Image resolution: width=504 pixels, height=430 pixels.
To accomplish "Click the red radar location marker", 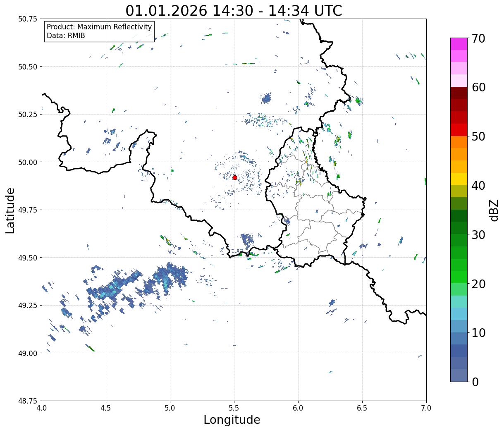I will 235,177.
